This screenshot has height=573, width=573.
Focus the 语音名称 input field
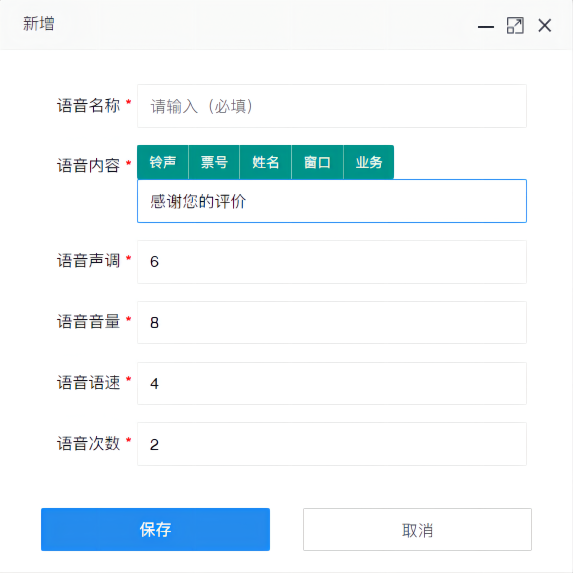(x=332, y=106)
